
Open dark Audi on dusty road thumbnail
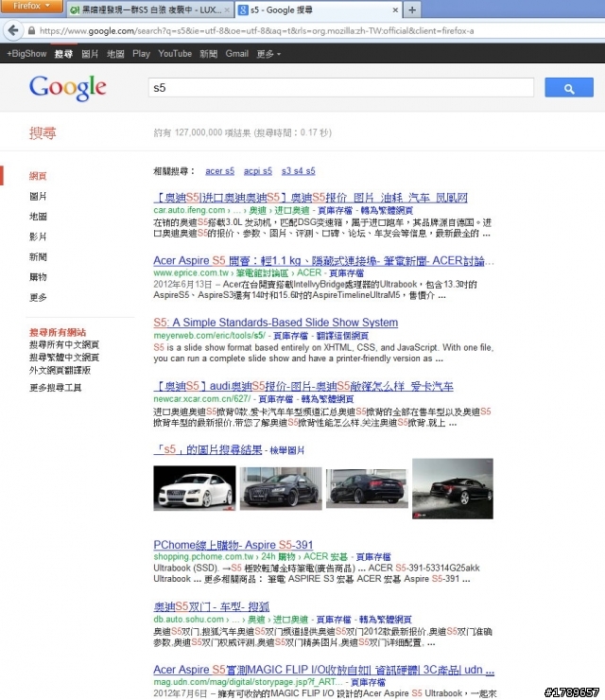[x=453, y=489]
